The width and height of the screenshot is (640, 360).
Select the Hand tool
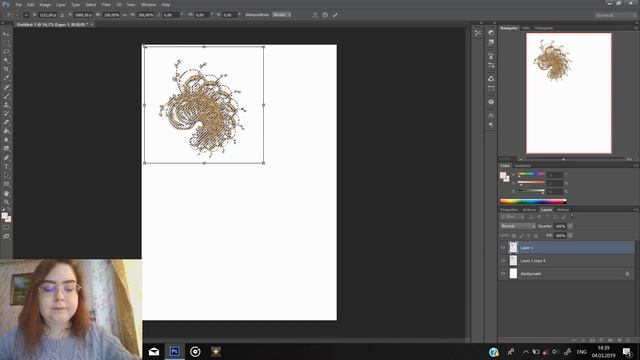pos(6,193)
